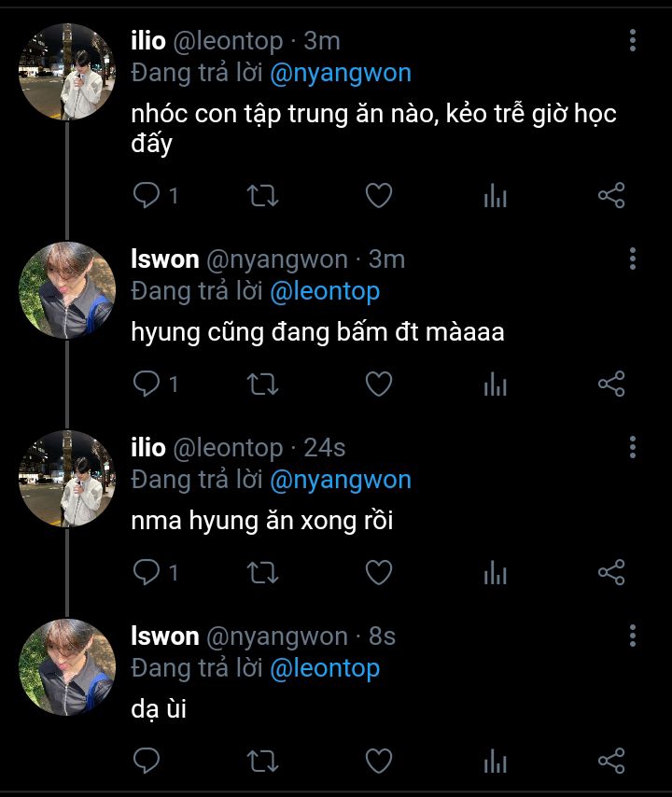
Task: Reply to lswon's "dạ ùi" tweet
Action: (x=147, y=761)
